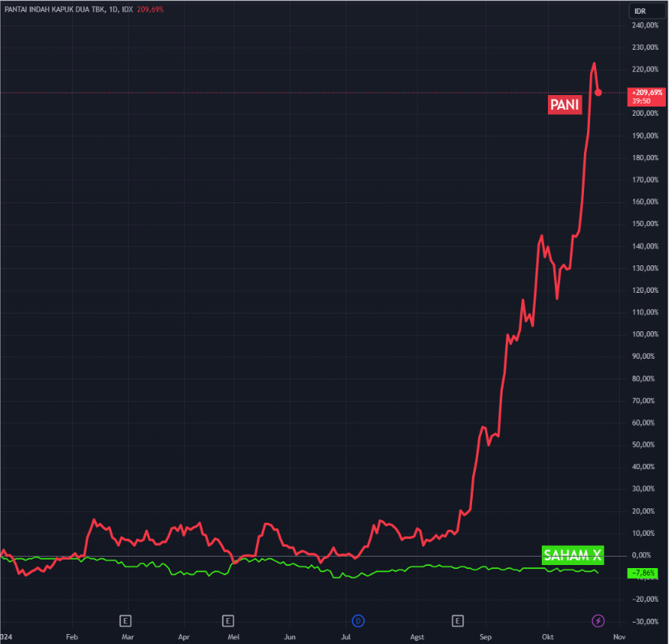Click the earnings E marker above Mar

pyautogui.click(x=125, y=621)
